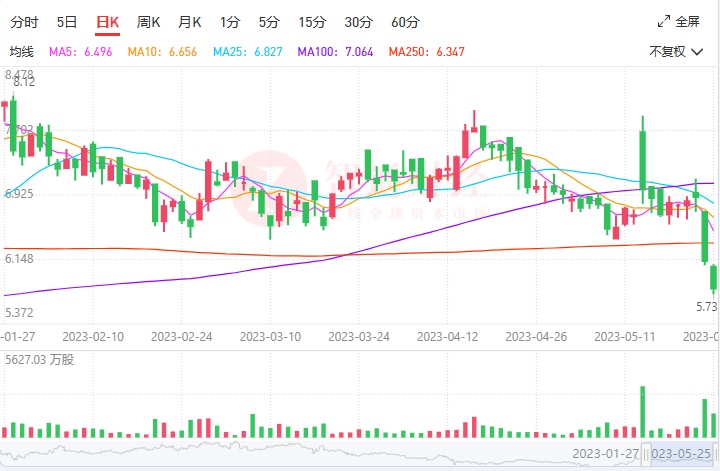Show the 30分 thirty-minute chart
Viewport: 720px width, 471px height.
(359, 22)
